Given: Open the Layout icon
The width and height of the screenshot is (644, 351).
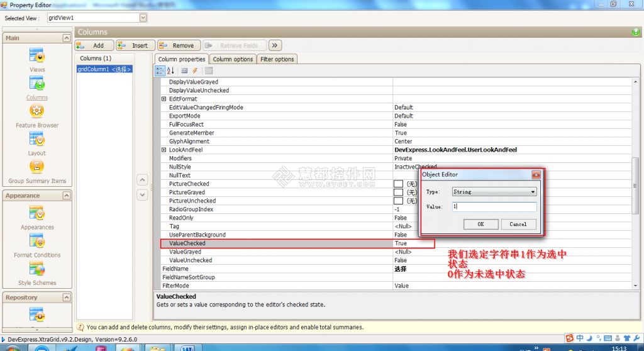Looking at the screenshot, I should pos(36,139).
